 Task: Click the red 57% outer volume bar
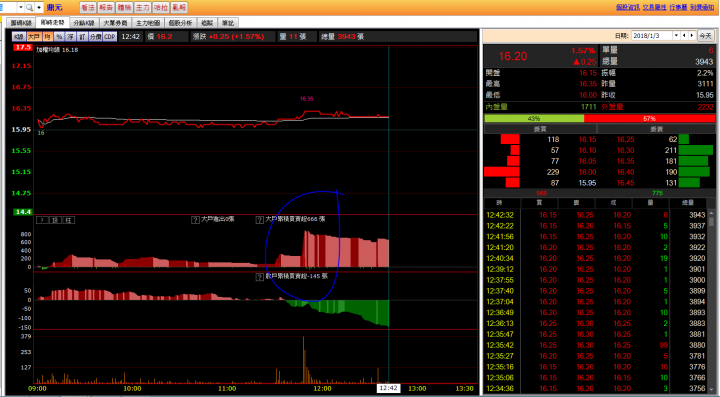[x=649, y=118]
